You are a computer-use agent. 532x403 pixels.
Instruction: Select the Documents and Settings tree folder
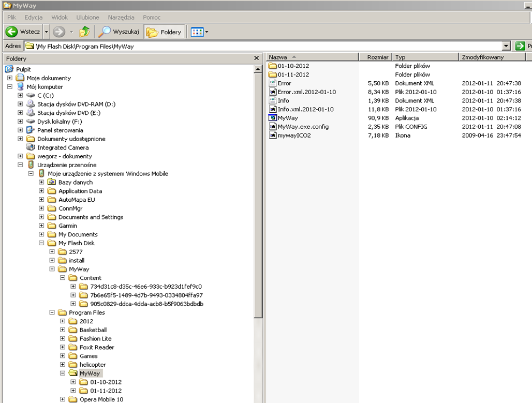click(91, 217)
